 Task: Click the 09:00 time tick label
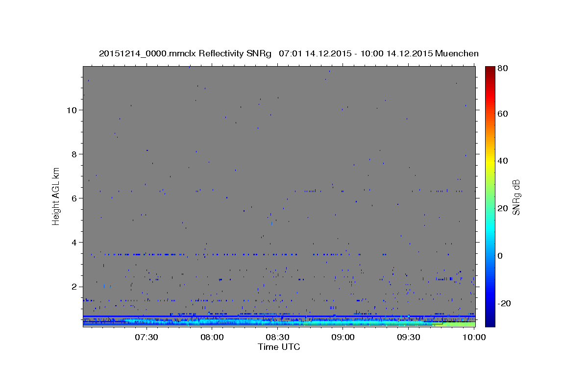click(343, 337)
